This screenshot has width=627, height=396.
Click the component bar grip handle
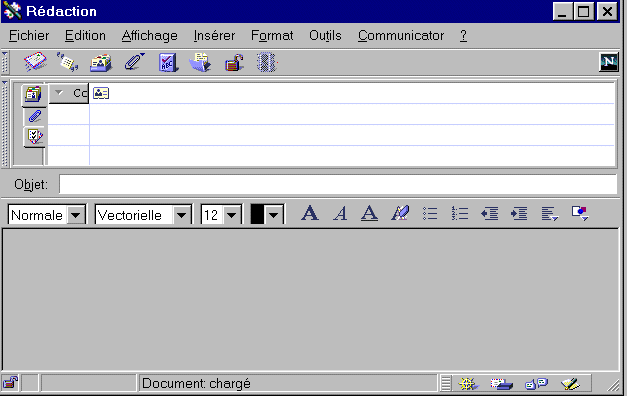pyautogui.click(x=445, y=384)
